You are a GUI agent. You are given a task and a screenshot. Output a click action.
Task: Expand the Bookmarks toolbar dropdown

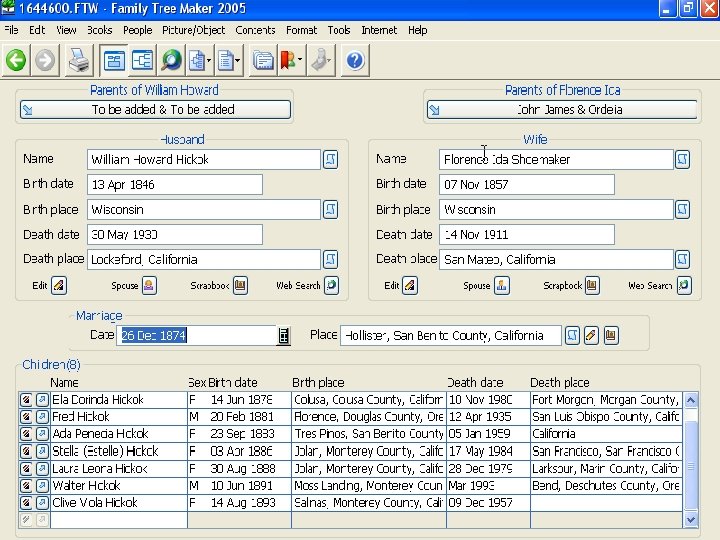click(x=302, y=61)
